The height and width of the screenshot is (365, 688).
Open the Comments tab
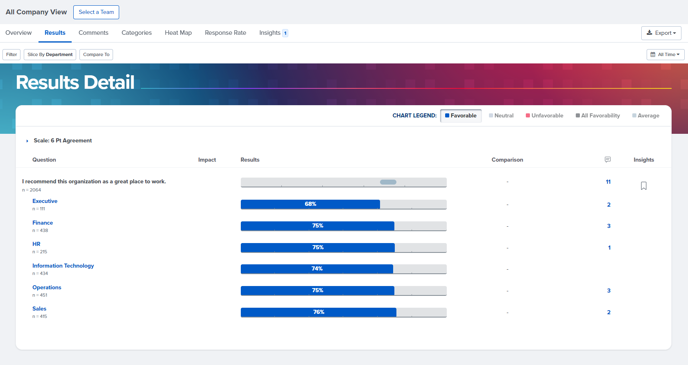pos(93,33)
